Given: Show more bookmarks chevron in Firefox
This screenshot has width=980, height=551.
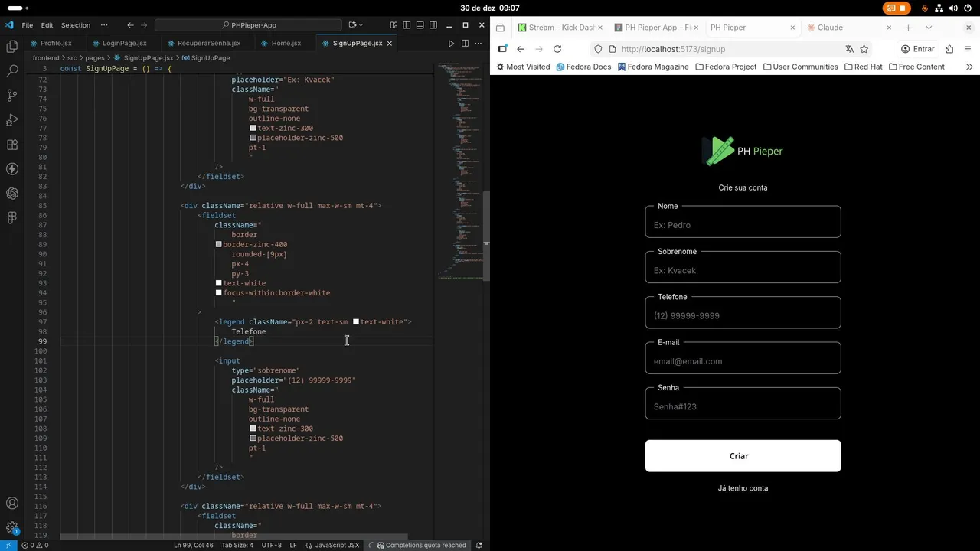Looking at the screenshot, I should pyautogui.click(x=969, y=67).
